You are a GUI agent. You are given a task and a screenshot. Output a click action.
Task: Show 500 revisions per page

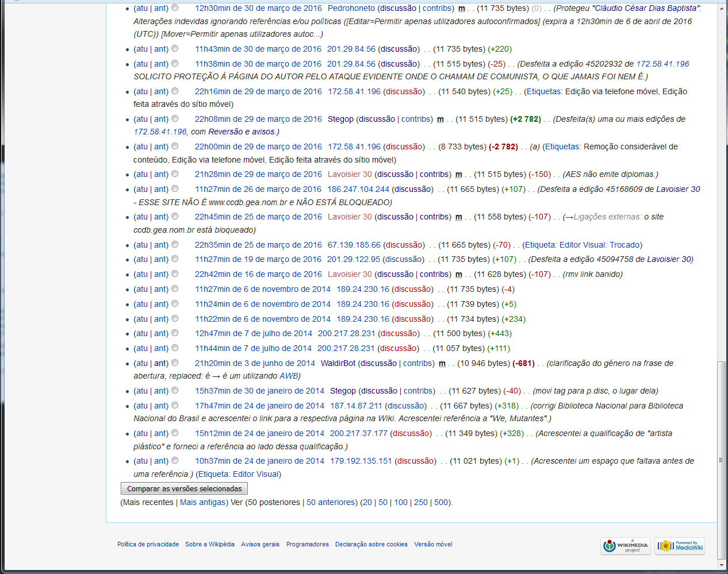coord(441,502)
